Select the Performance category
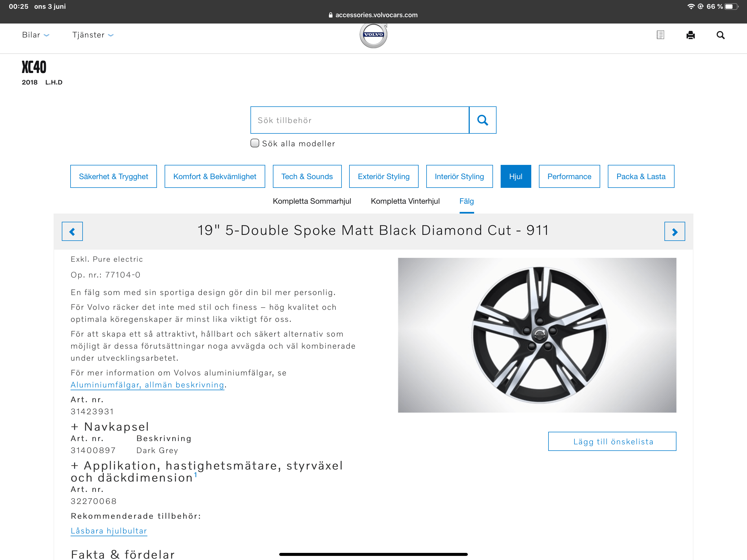Screen dimensions: 747x560 pyautogui.click(x=569, y=176)
